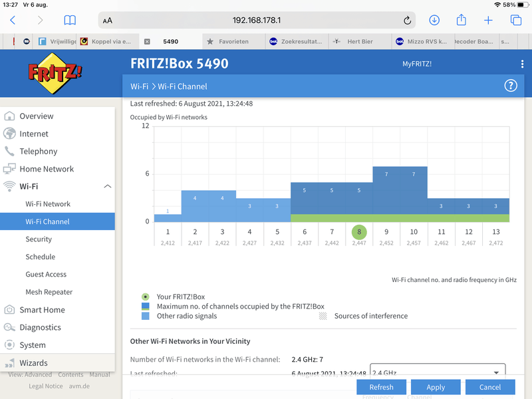The height and width of the screenshot is (399, 532).
Task: Open the Legal Notice link
Action: [x=46, y=386]
